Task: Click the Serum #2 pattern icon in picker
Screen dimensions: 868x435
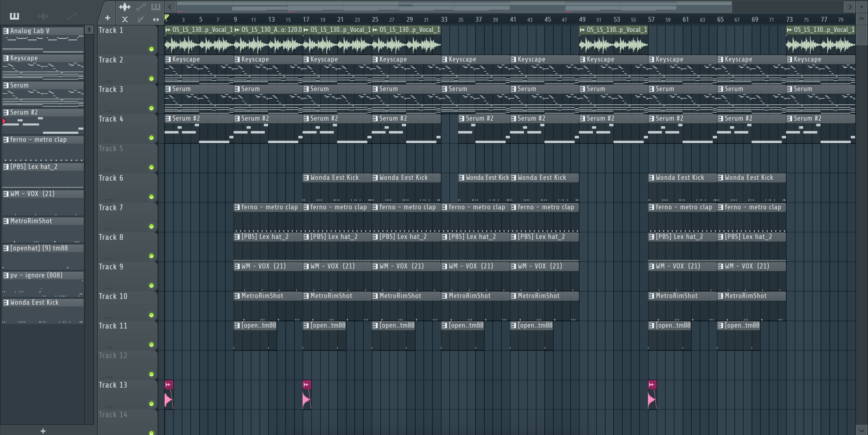Action: click(6, 112)
